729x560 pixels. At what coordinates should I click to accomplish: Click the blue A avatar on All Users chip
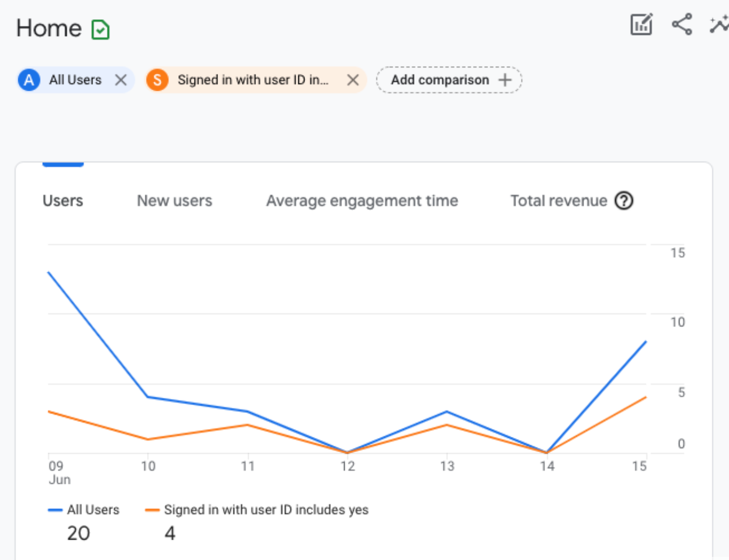click(x=29, y=80)
